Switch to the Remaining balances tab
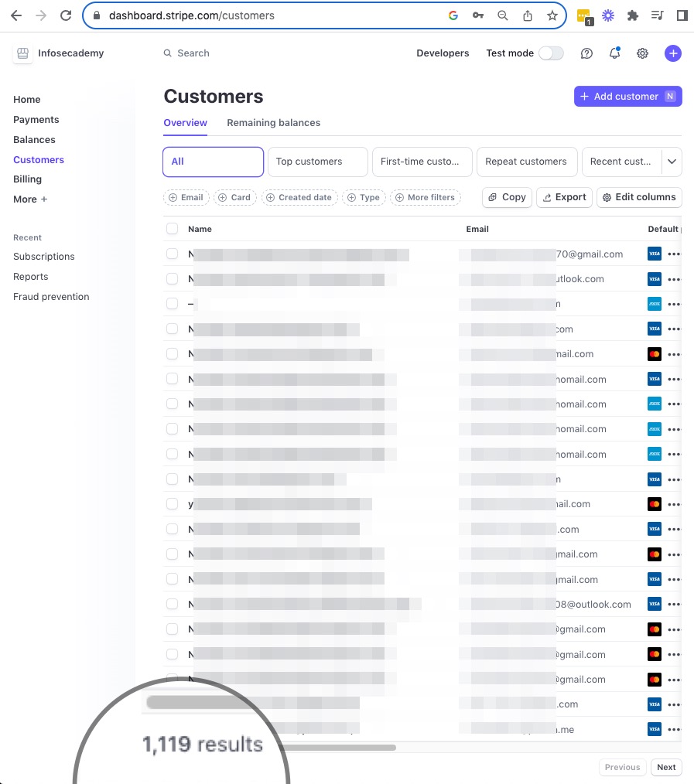 click(273, 123)
